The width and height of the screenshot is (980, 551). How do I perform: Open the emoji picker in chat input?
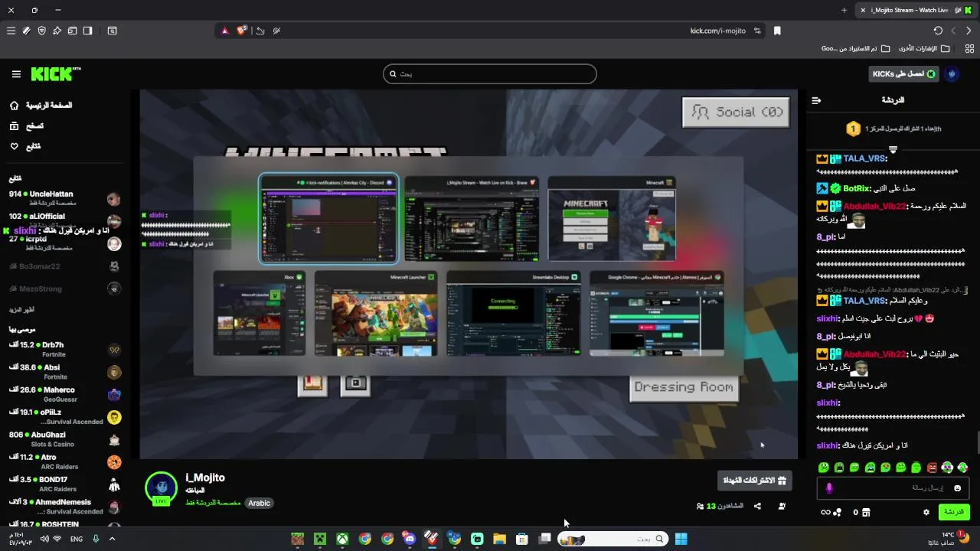957,488
